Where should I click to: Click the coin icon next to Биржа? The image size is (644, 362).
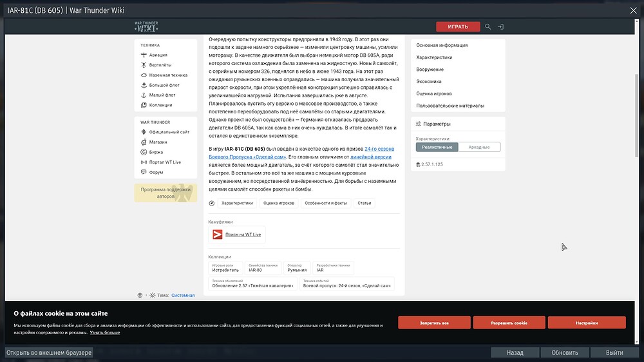tap(144, 152)
